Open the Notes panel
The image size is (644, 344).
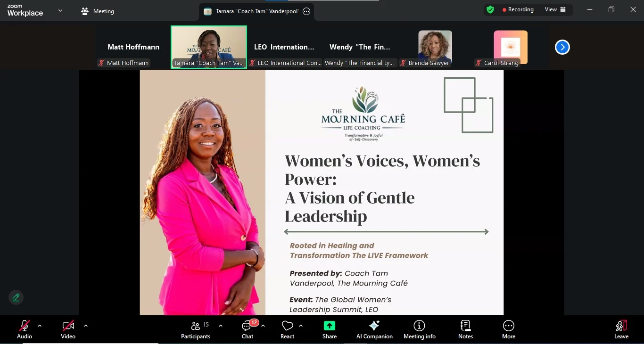click(465, 330)
